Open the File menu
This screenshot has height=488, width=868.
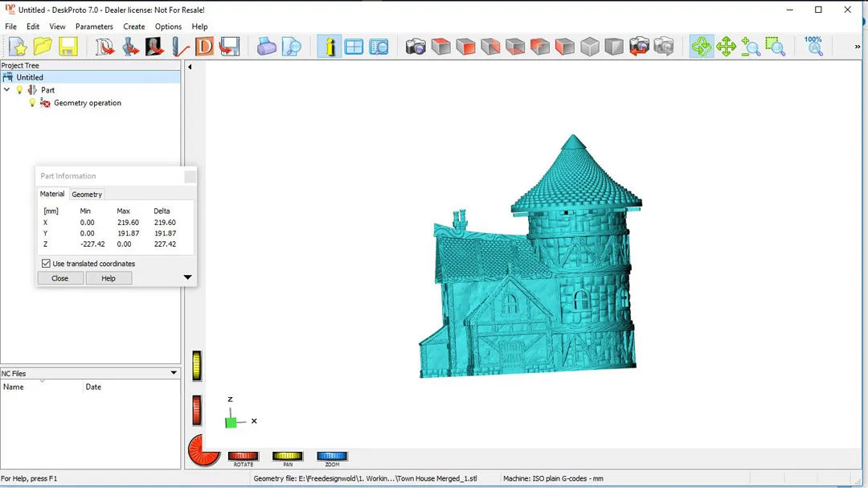click(10, 27)
